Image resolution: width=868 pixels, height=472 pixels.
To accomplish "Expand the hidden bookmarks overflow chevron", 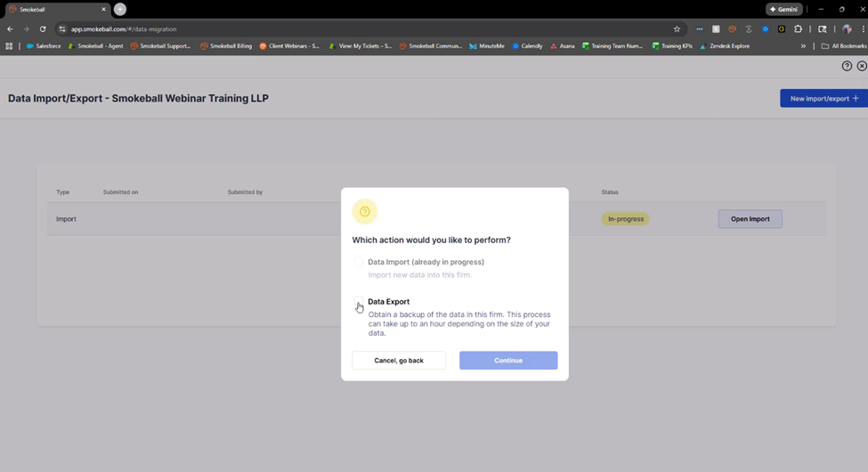I will [x=803, y=46].
